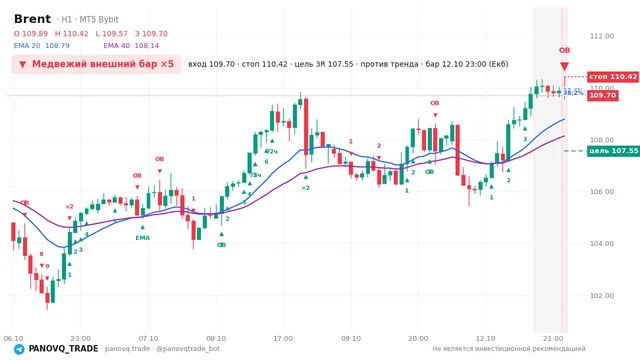Click the 'цель 3R 107.55' target text
The height and width of the screenshot is (360, 640).
tap(324, 64)
